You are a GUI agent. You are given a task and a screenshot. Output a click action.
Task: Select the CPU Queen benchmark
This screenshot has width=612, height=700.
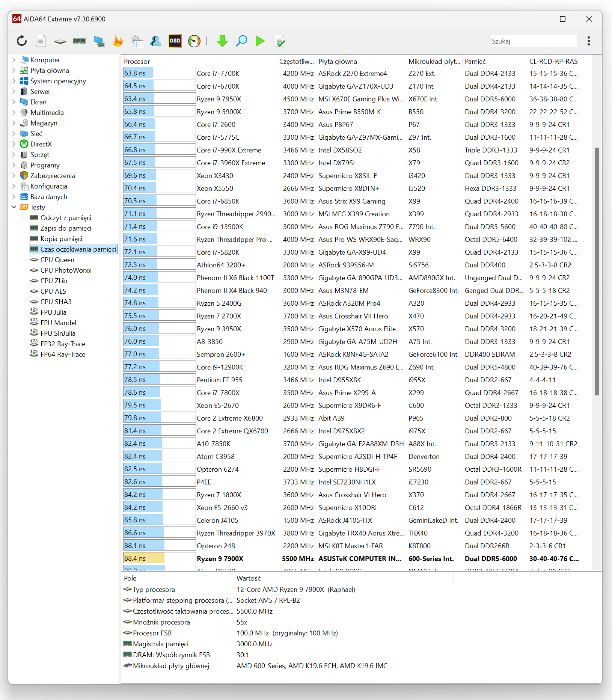(x=57, y=260)
